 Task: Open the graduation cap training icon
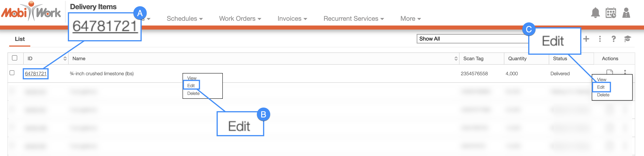point(627,39)
